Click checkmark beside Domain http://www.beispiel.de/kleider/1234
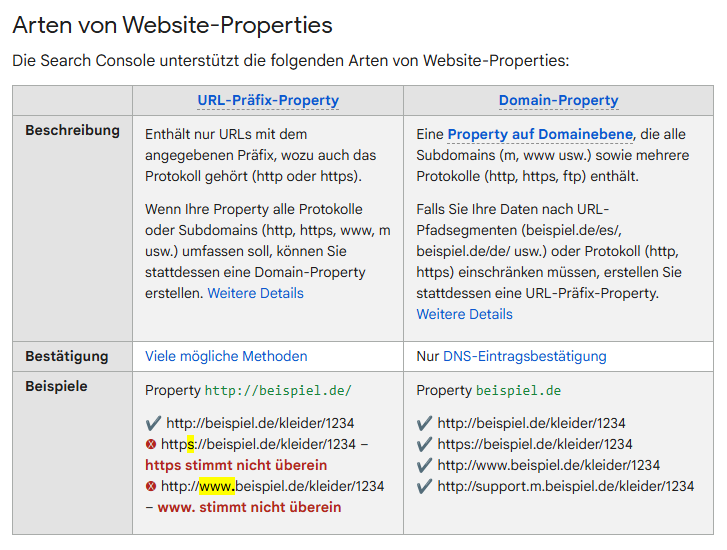The image size is (727, 550). pyautogui.click(x=424, y=465)
